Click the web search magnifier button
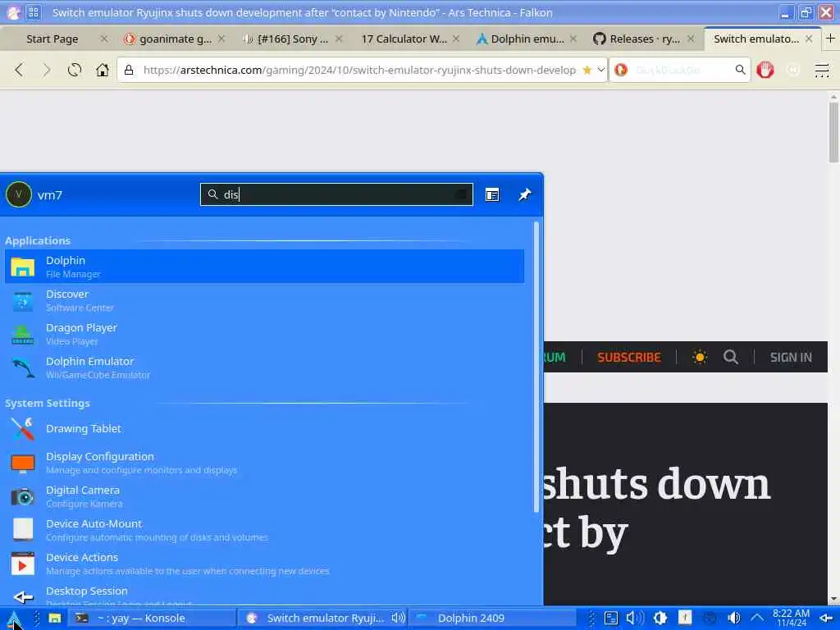Screen dimensions: 840x630 point(741,70)
